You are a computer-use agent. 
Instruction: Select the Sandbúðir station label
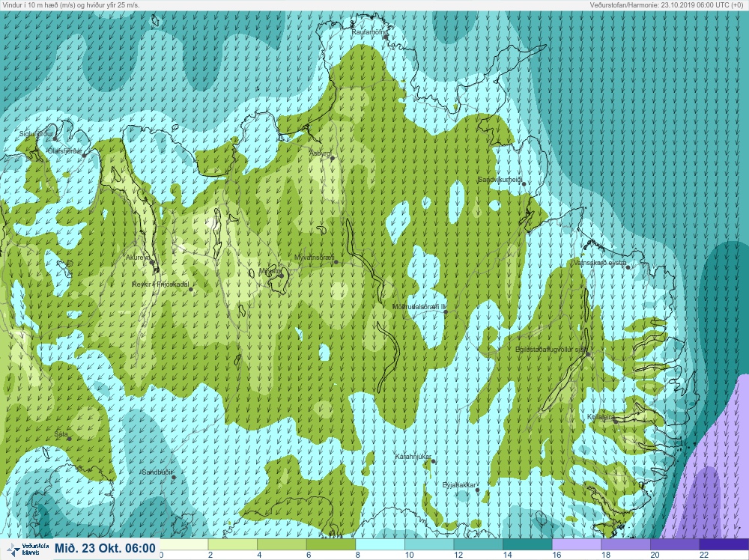tap(157, 472)
